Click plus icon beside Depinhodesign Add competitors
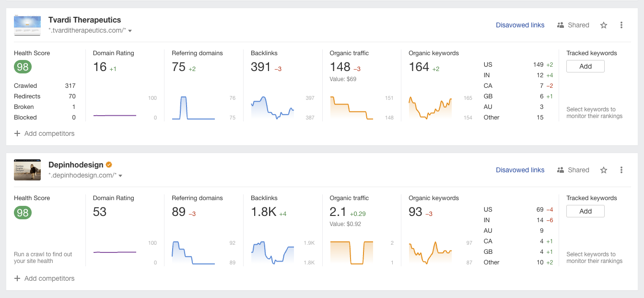The image size is (644, 298). (17, 278)
